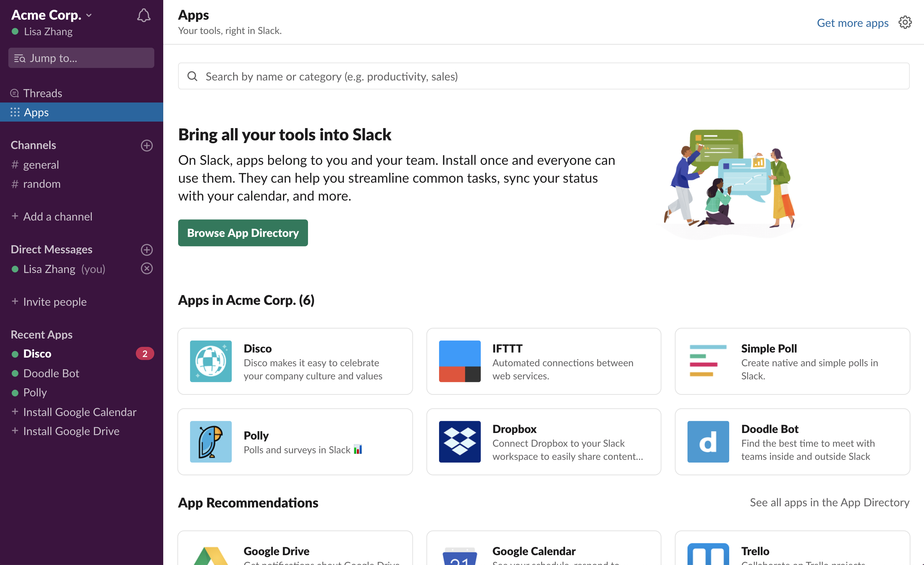This screenshot has height=565, width=924.
Task: Click the Dropbox app icon
Action: (460, 442)
